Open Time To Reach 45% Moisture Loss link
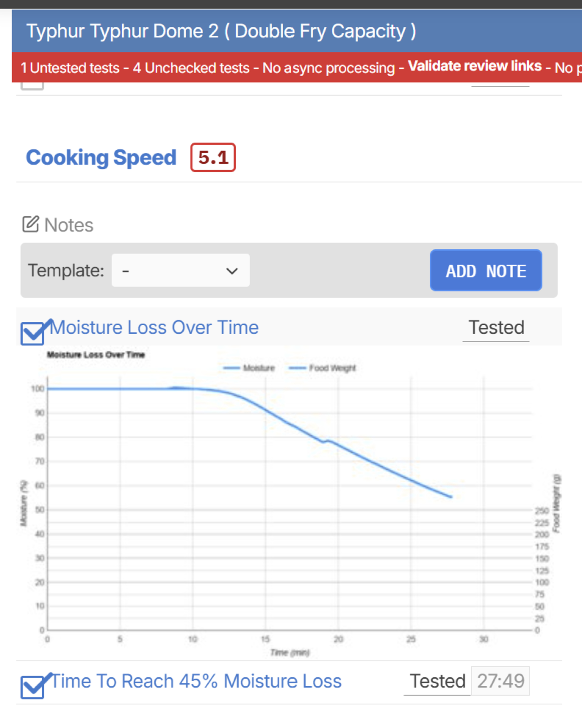Screen dimensions: 582x728 [196, 681]
